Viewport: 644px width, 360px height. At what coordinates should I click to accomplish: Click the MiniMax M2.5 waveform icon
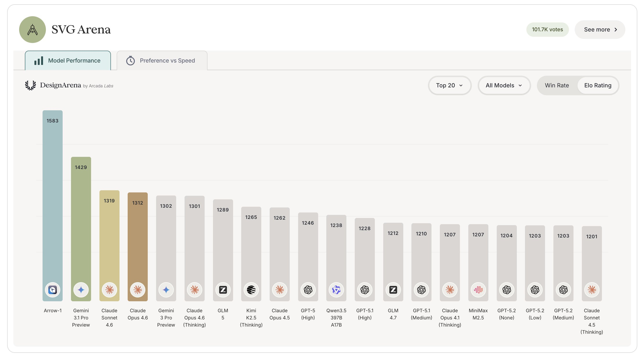(478, 290)
